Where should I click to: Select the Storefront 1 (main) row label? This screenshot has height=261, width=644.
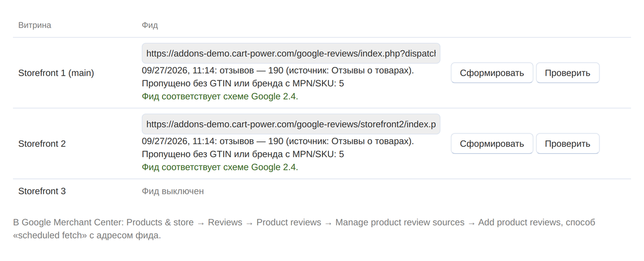point(56,73)
